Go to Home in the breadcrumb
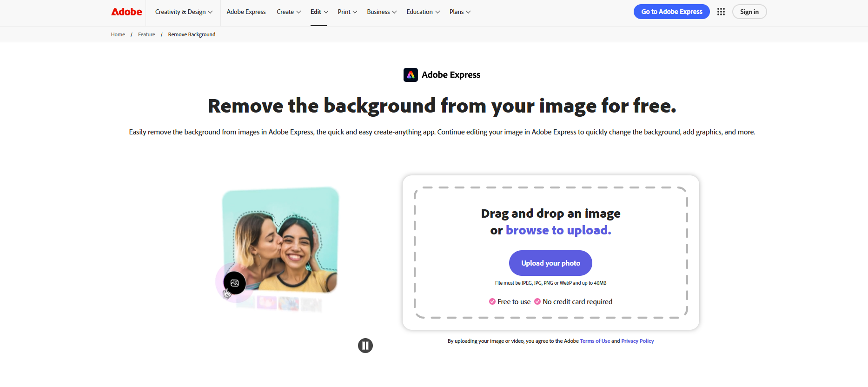This screenshot has width=868, height=387. coord(118,34)
